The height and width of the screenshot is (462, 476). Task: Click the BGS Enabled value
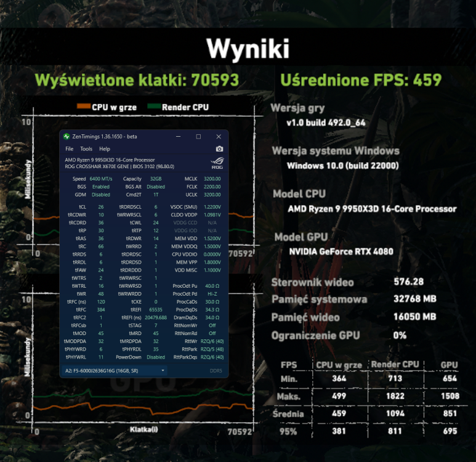point(101,187)
